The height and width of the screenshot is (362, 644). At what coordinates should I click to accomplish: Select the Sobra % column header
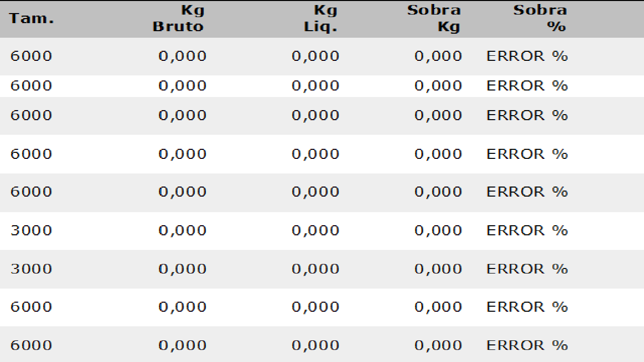(x=540, y=19)
